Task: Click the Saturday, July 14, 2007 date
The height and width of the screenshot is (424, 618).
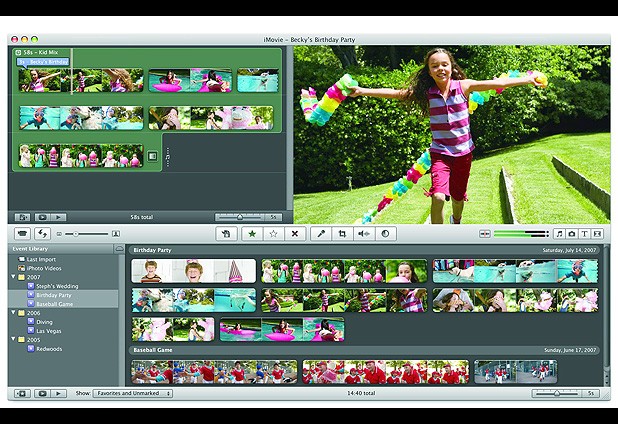Action: (x=569, y=250)
